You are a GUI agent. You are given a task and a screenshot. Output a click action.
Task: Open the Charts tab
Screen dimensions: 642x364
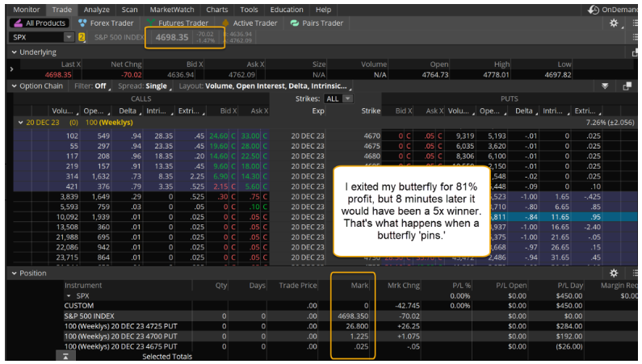pyautogui.click(x=216, y=10)
